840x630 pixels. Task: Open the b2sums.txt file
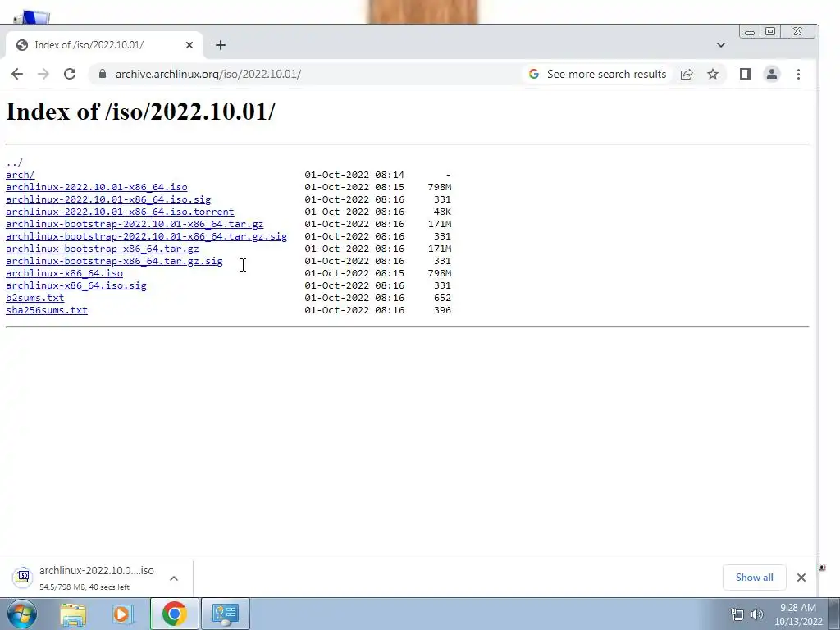(x=34, y=298)
